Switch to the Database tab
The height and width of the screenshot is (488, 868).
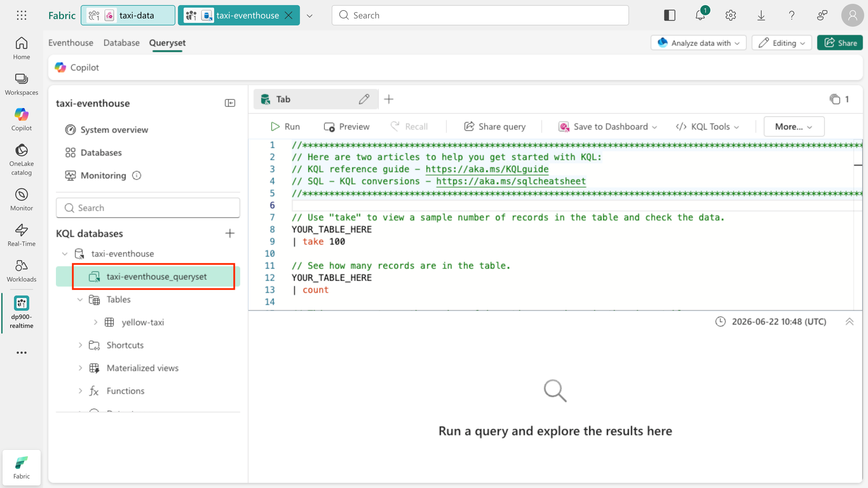tap(122, 43)
